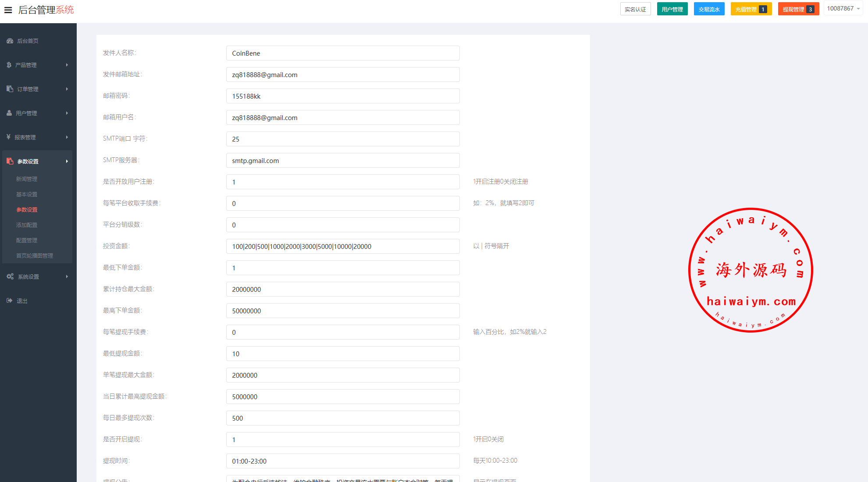Image resolution: width=868 pixels, height=482 pixels.
Task: Collapse the 参数设置 menu arrow
Action: (67, 161)
